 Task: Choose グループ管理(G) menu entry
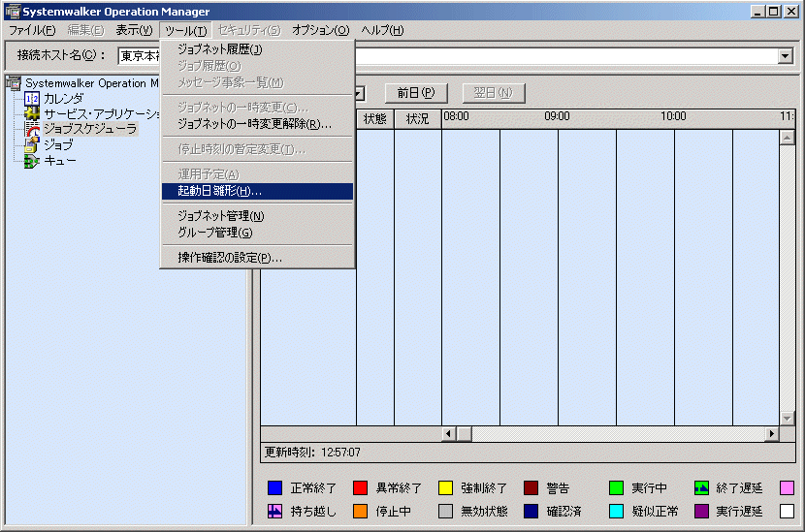click(x=257, y=233)
